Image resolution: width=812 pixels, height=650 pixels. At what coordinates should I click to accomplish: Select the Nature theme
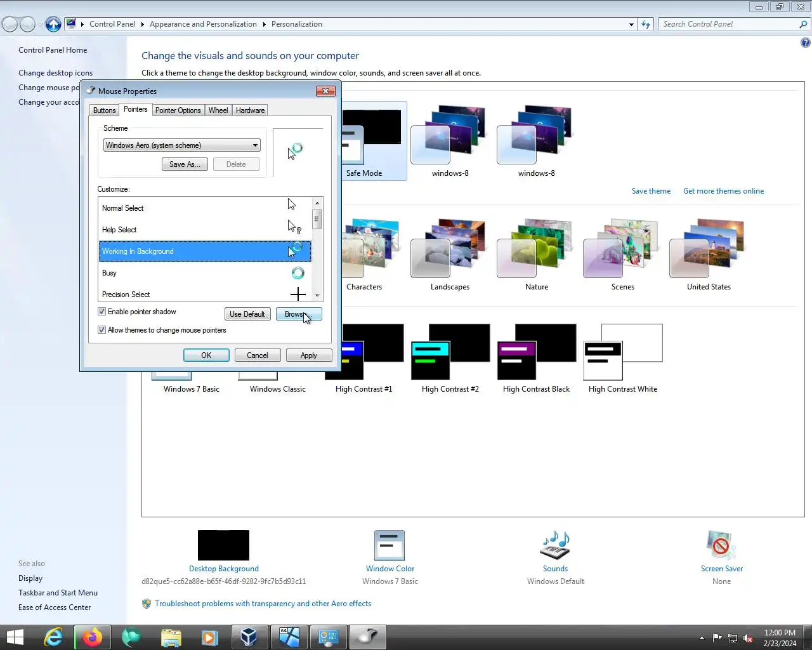(537, 255)
